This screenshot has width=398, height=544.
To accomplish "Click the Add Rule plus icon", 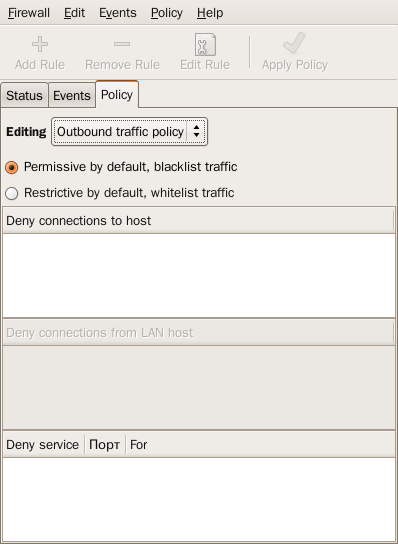I will (x=40, y=44).
